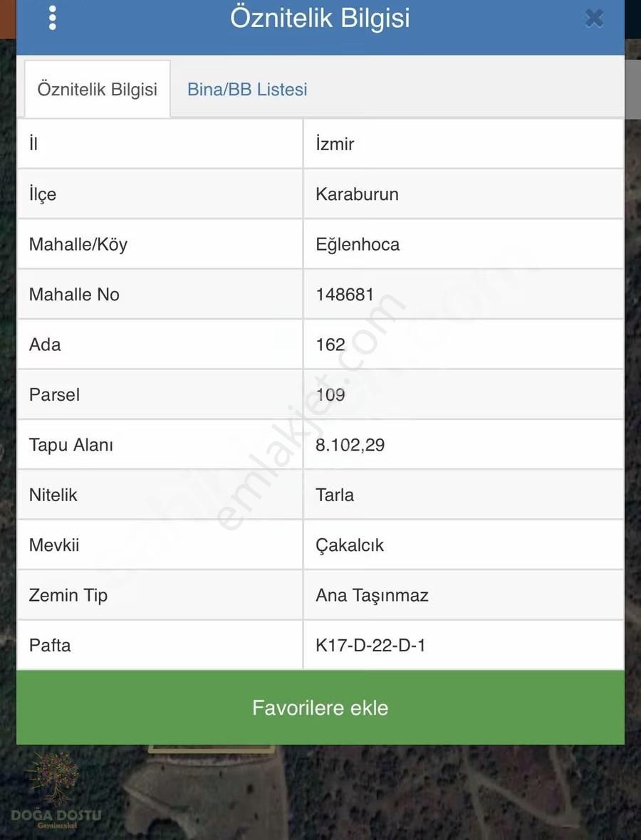Select the Öznitelik Bilgisi tab
The height and width of the screenshot is (840, 641).
click(97, 89)
